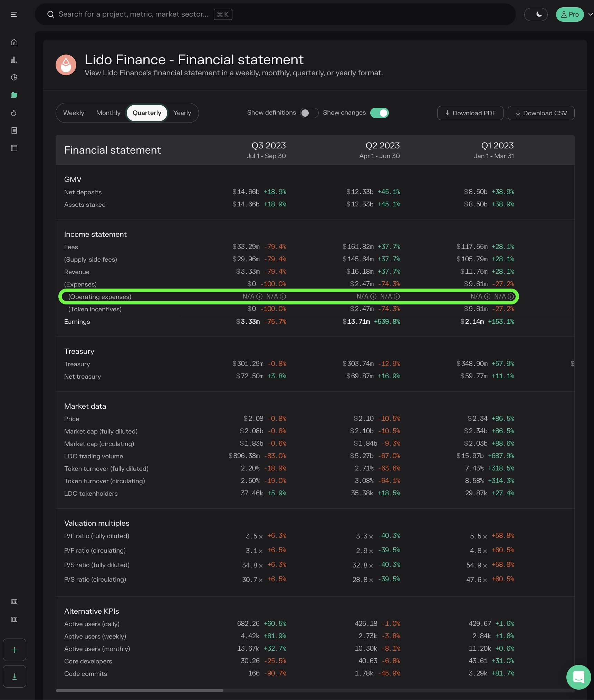The width and height of the screenshot is (594, 700).
Task: Open the flame trending section
Action: [x=14, y=113]
